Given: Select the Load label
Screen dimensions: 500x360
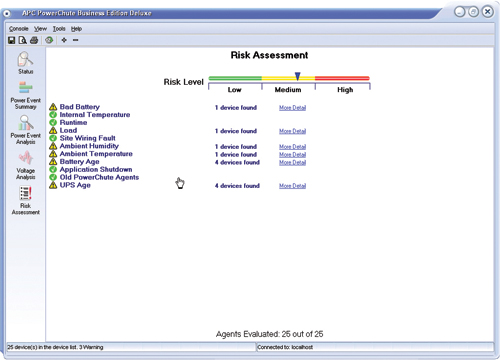Looking at the screenshot, I should pyautogui.click(x=68, y=130).
